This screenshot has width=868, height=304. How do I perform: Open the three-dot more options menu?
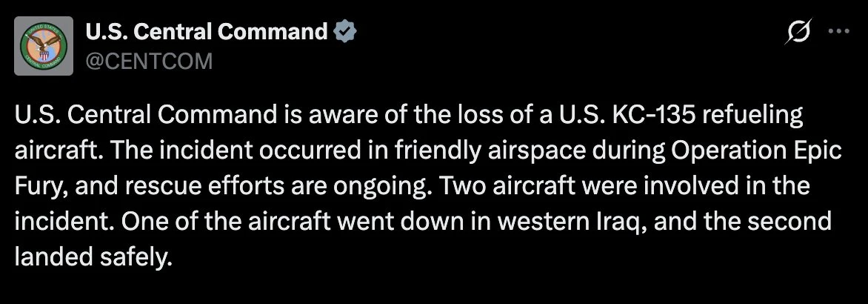(x=839, y=32)
